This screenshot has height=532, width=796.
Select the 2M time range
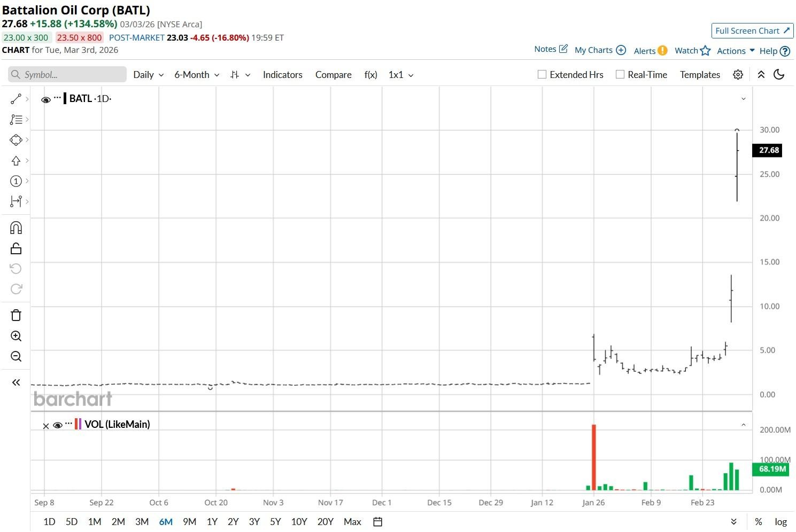coord(118,522)
